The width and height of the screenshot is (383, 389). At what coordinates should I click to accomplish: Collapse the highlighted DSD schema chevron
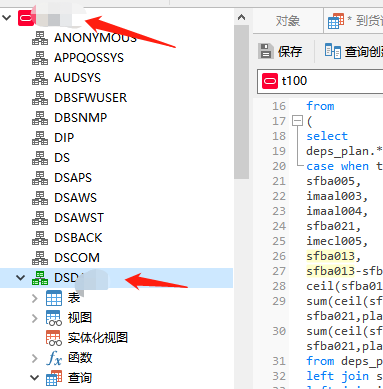point(21,277)
